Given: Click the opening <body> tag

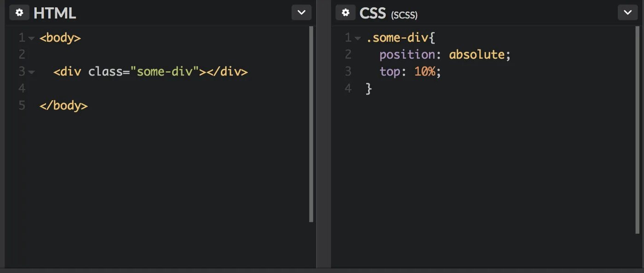Looking at the screenshot, I should 60,38.
